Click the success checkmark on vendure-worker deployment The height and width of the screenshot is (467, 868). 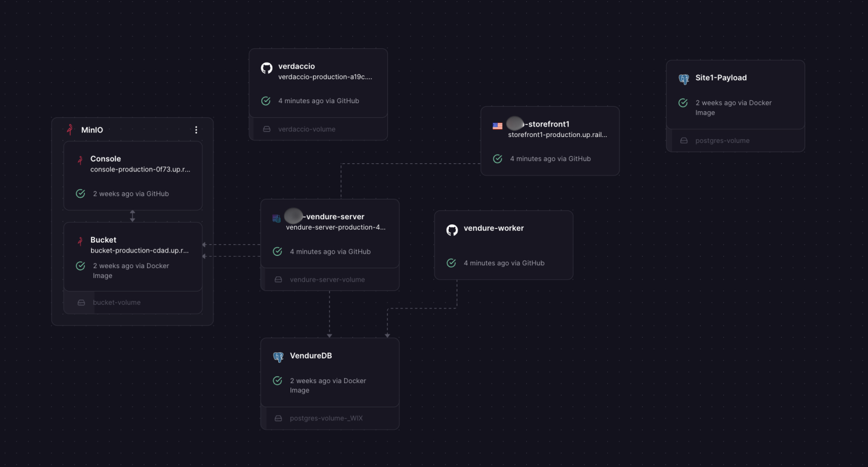click(x=451, y=263)
